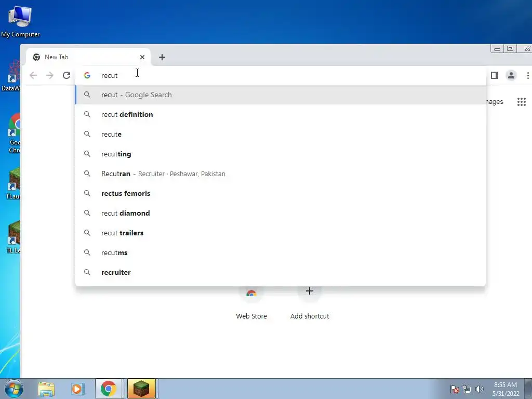
Task: Choose 'recut definition' suggestion
Action: [x=280, y=114]
